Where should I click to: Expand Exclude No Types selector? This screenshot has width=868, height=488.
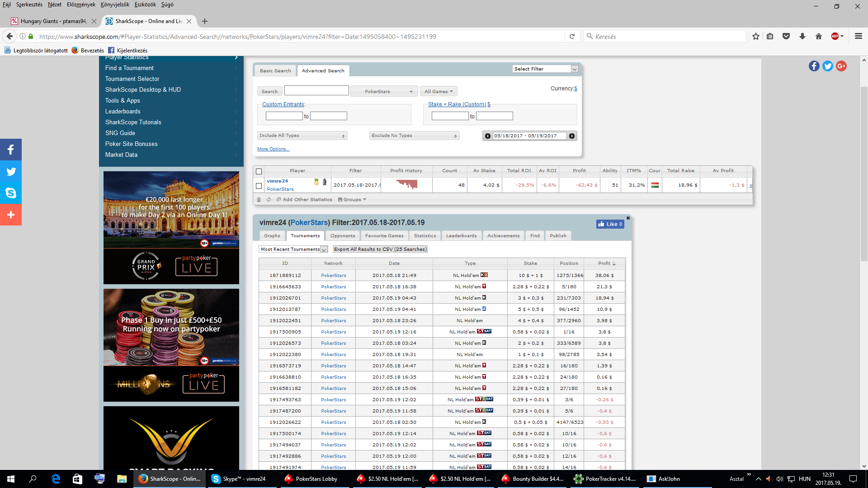(414, 136)
